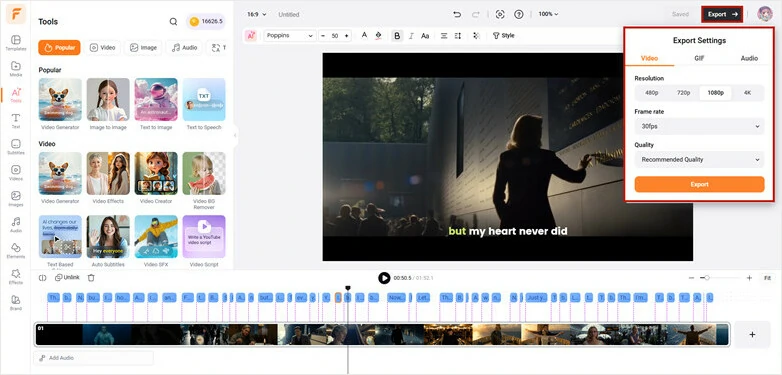The height and width of the screenshot is (375, 782).
Task: Increase font size with plus button
Action: (346, 36)
